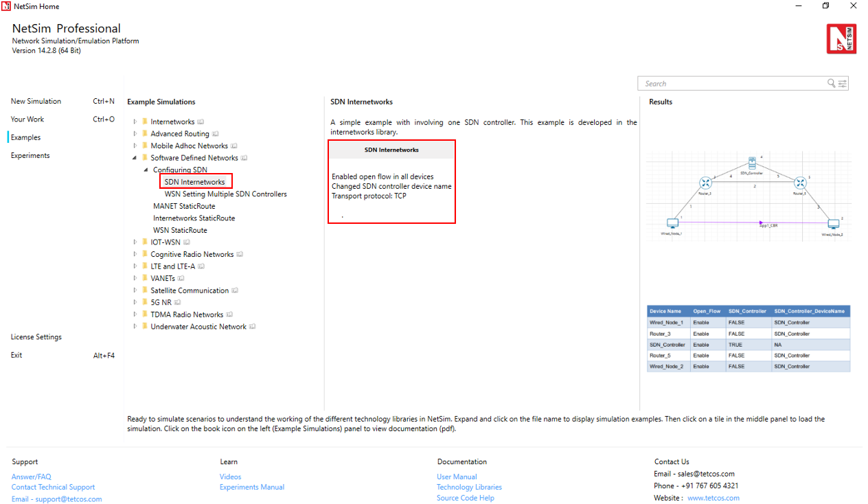This screenshot has width=868, height=504.
Task: Select Experiments in the left menu
Action: click(x=30, y=155)
